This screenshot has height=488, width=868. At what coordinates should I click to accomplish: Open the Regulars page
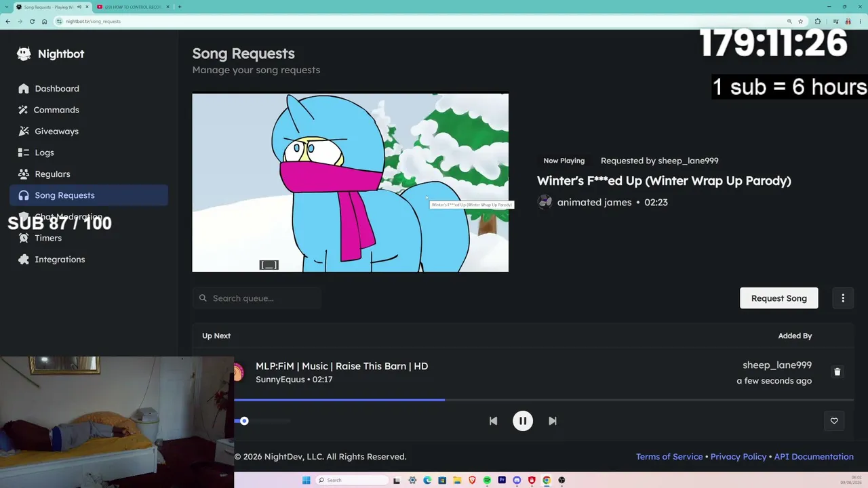(89, 174)
